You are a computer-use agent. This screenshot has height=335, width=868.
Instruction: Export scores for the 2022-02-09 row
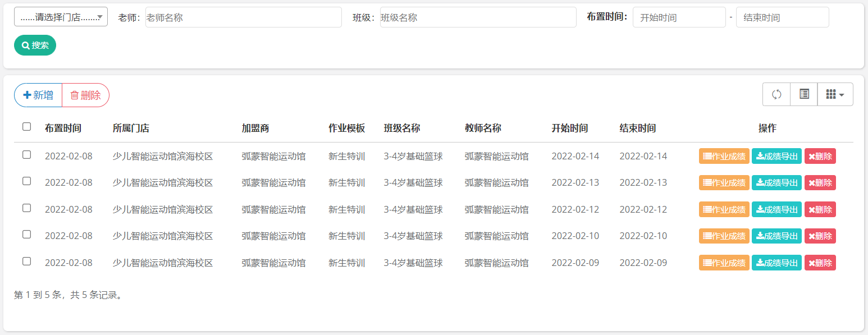pyautogui.click(x=776, y=263)
